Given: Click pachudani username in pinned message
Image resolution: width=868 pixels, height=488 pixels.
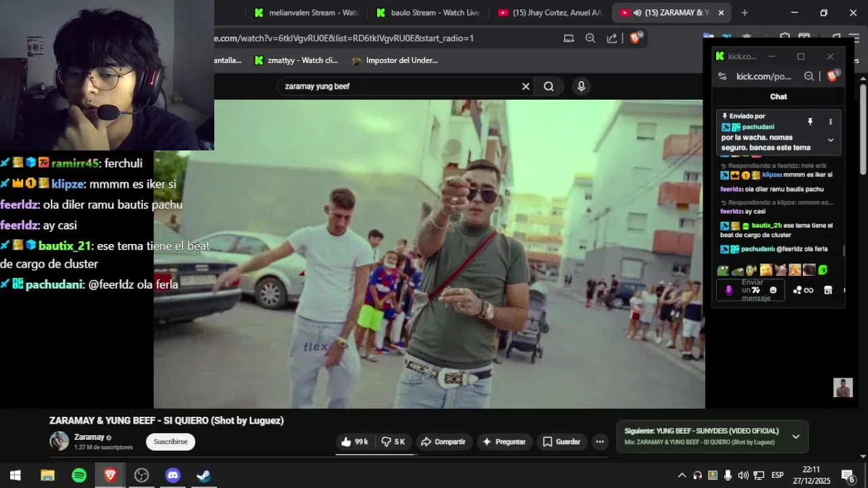Looking at the screenshot, I should (x=757, y=127).
